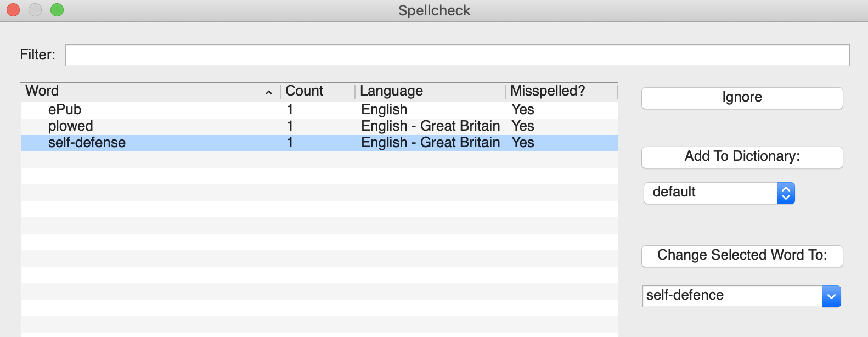Viewport: 868px width, 337px height.
Task: Click the sort arrow in Word column
Action: click(269, 92)
